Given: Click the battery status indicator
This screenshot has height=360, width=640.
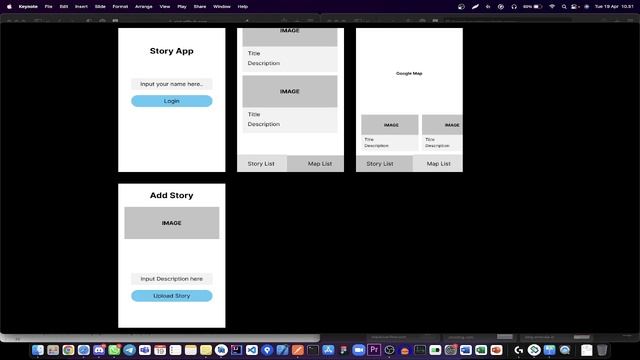Looking at the screenshot, I should [533, 7].
